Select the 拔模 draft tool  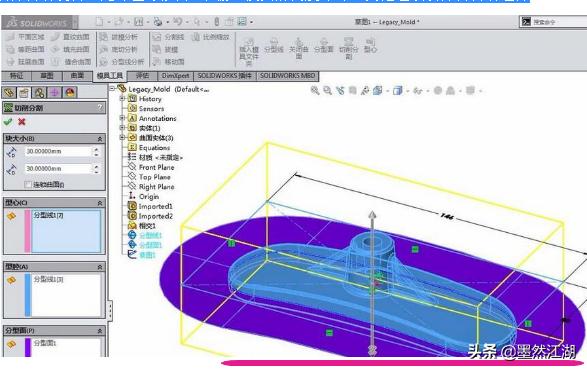tap(166, 49)
